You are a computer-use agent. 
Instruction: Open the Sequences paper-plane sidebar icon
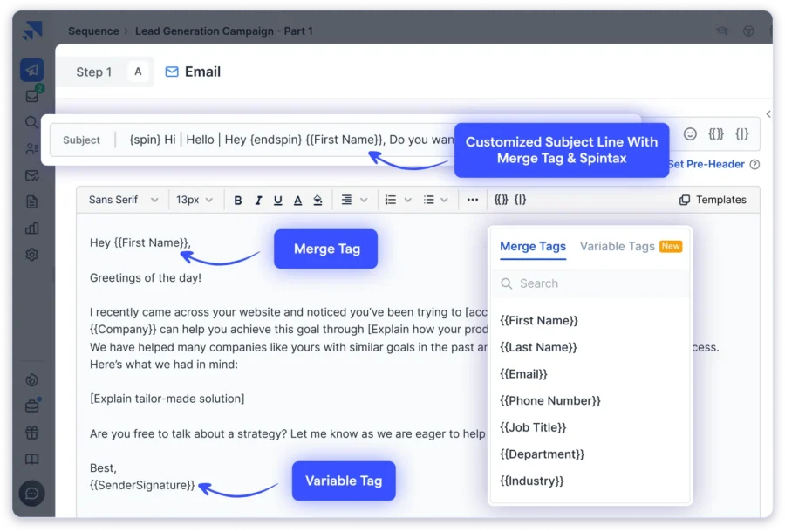pyautogui.click(x=31, y=70)
